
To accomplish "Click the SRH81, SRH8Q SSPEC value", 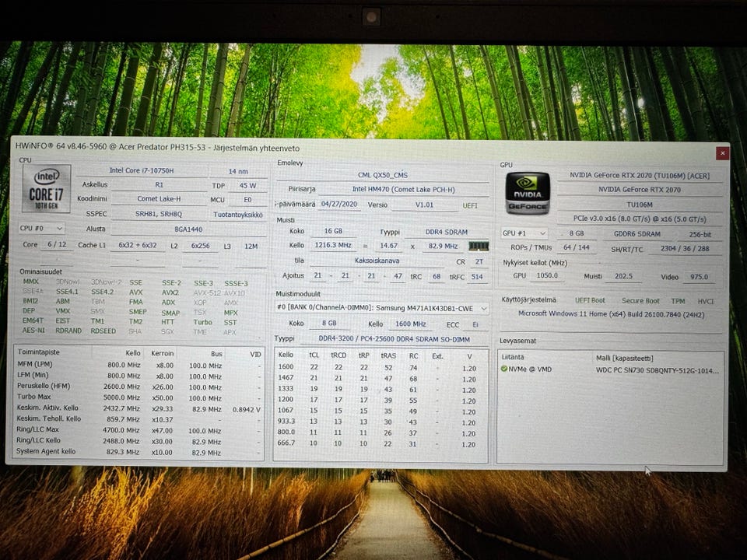I will (x=159, y=215).
